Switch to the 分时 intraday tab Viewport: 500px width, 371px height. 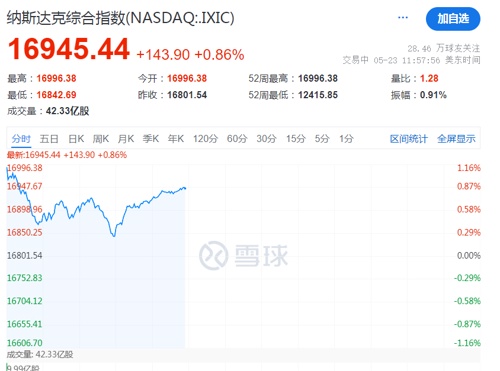(x=21, y=139)
